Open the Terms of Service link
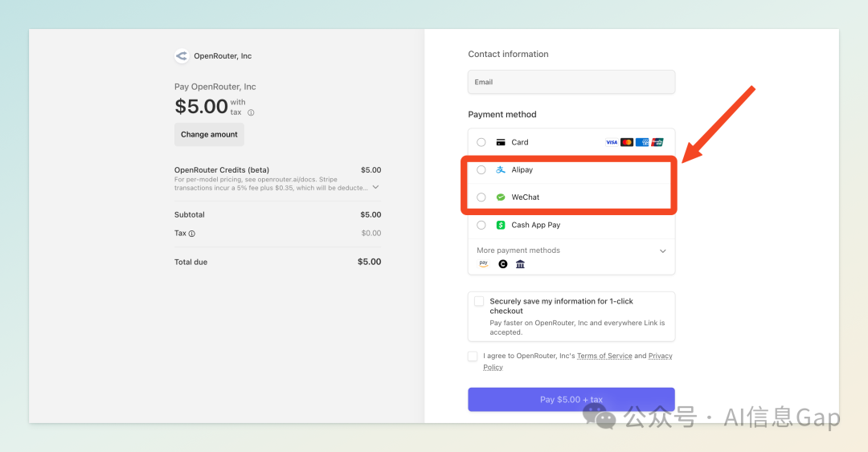This screenshot has width=868, height=452. pos(604,356)
